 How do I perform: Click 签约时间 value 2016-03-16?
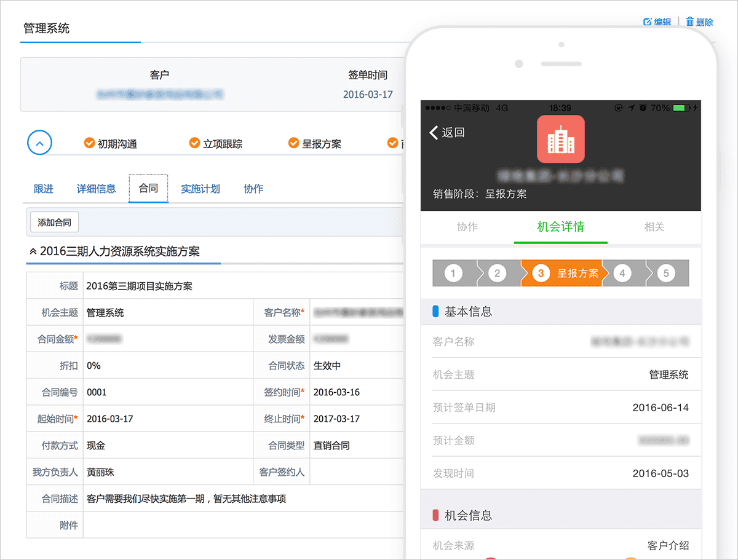coord(336,392)
